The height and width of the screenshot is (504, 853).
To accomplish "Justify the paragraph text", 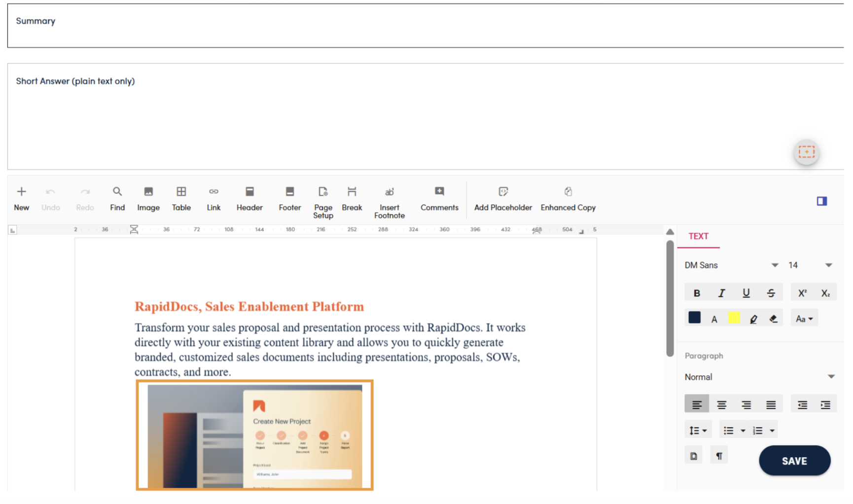I will coord(771,404).
